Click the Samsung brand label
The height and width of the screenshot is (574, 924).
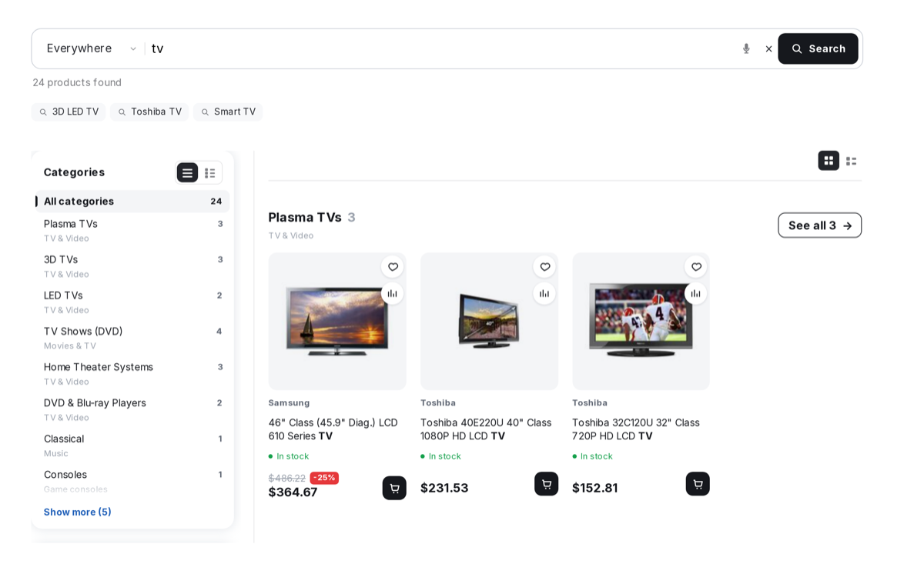tap(289, 403)
